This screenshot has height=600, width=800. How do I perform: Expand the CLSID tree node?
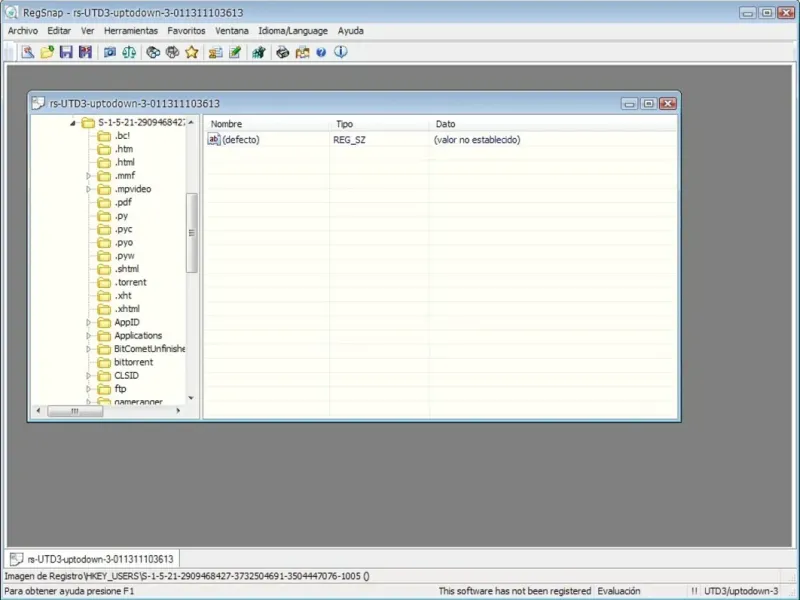[88, 376]
